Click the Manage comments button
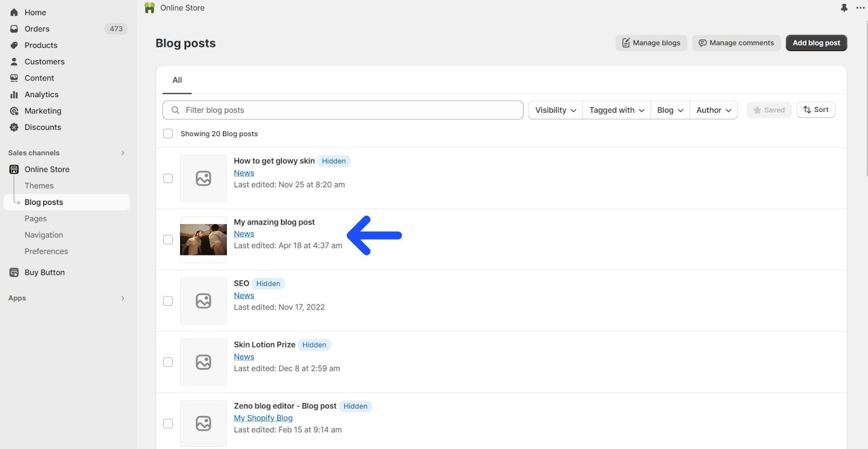868x449 pixels. 736,43
